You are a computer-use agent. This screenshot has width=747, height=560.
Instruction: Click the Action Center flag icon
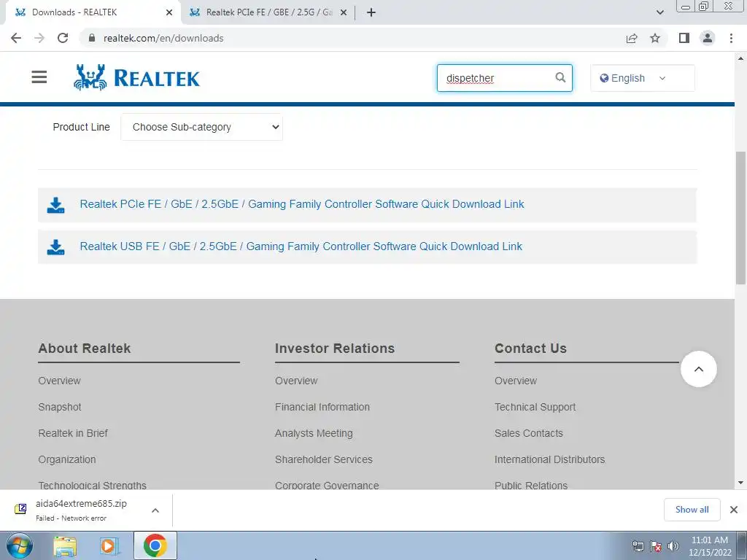[x=656, y=546]
